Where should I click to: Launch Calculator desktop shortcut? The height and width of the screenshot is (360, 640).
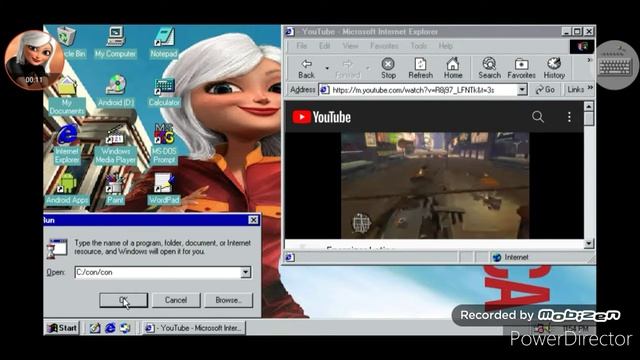(164, 91)
